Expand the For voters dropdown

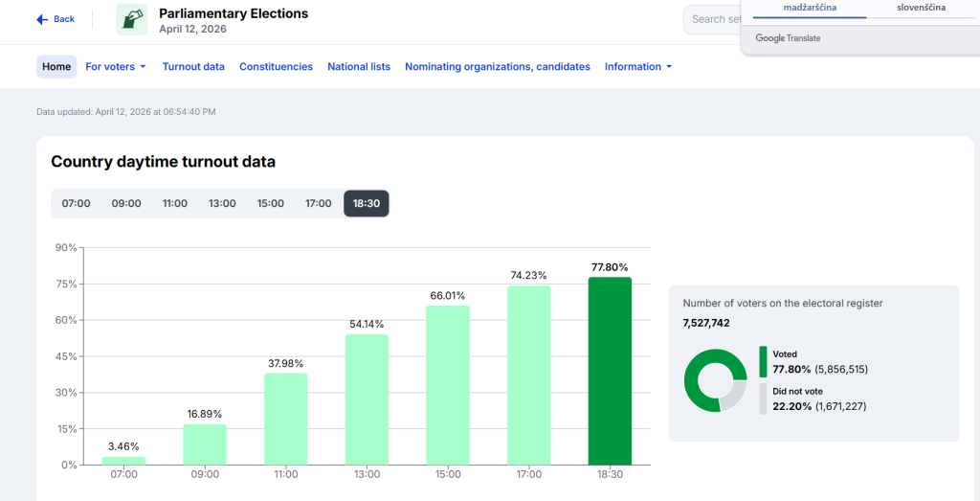(x=116, y=67)
